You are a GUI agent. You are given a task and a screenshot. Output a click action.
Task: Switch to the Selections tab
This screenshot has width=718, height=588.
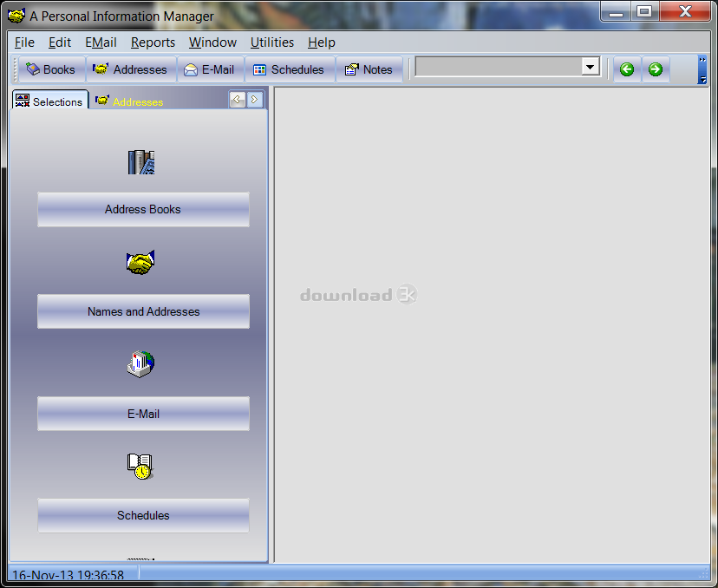click(50, 101)
